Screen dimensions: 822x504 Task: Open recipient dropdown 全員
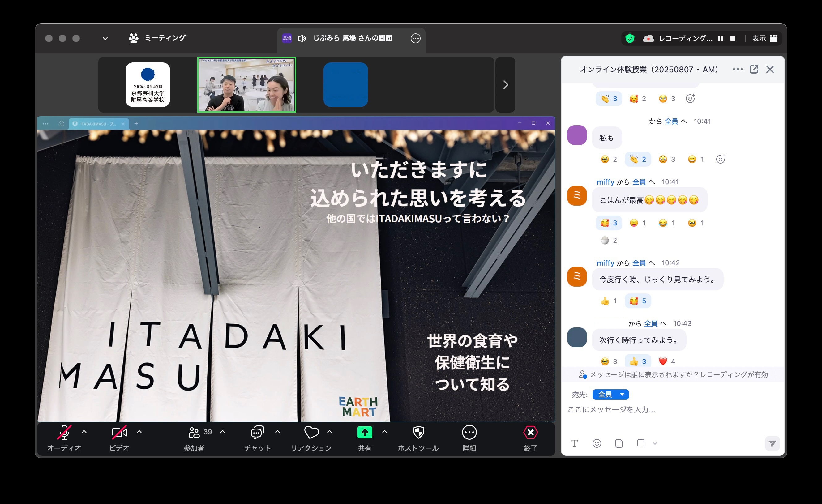pos(610,395)
